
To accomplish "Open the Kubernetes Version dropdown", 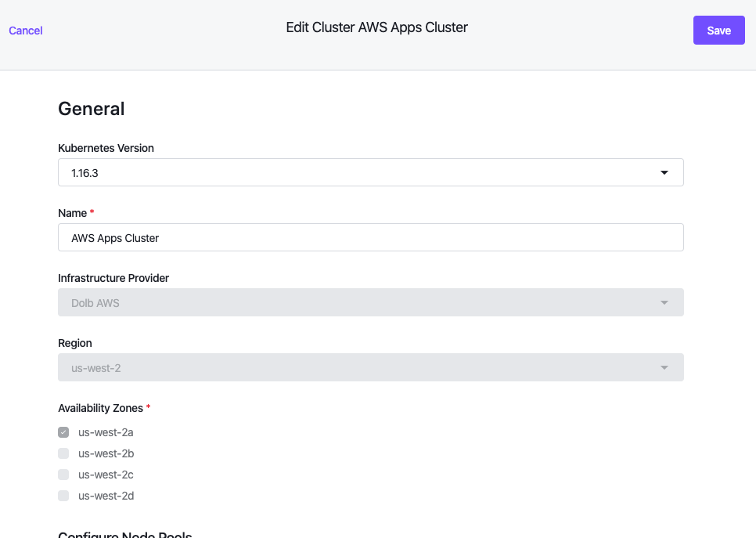I will (371, 172).
